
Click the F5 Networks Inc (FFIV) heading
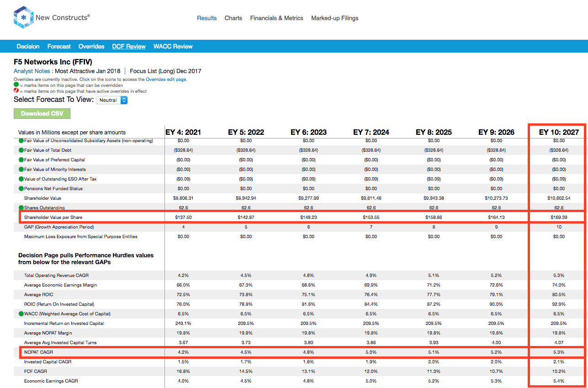[53, 62]
